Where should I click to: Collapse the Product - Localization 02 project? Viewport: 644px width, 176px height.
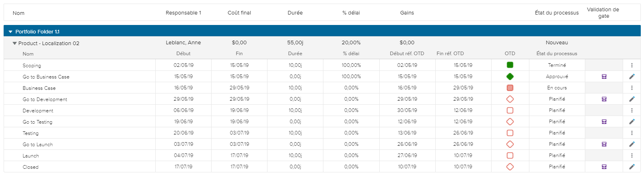click(x=15, y=43)
